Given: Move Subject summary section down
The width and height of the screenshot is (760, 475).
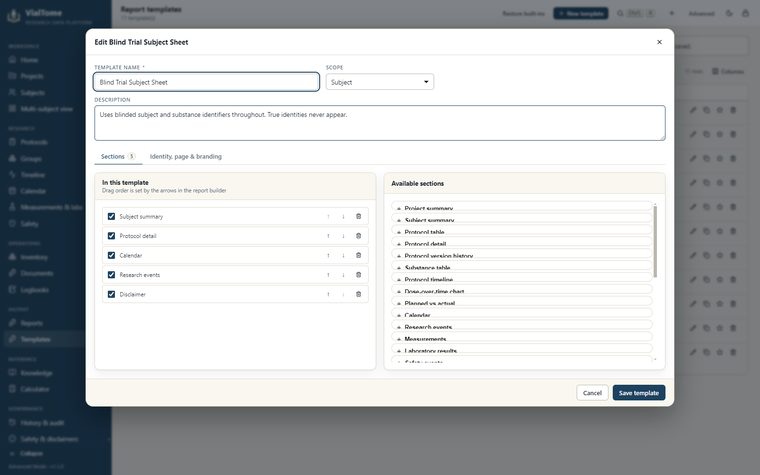Looking at the screenshot, I should pyautogui.click(x=343, y=217).
